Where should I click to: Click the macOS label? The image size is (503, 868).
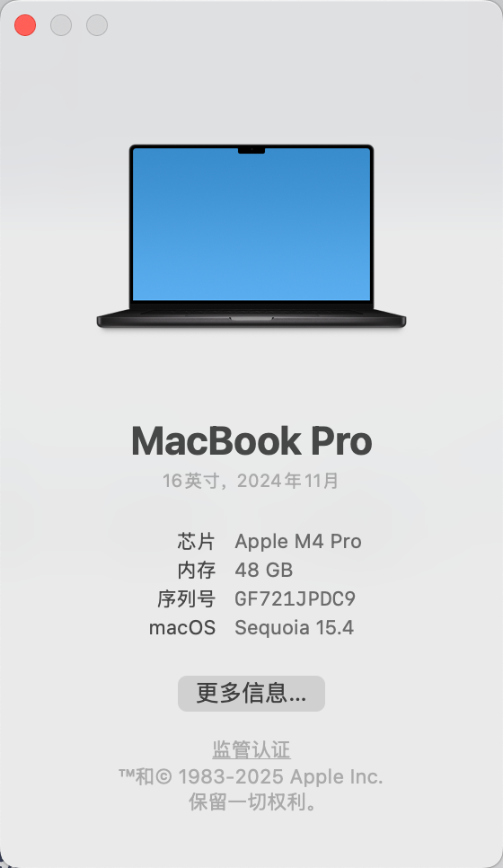click(182, 628)
